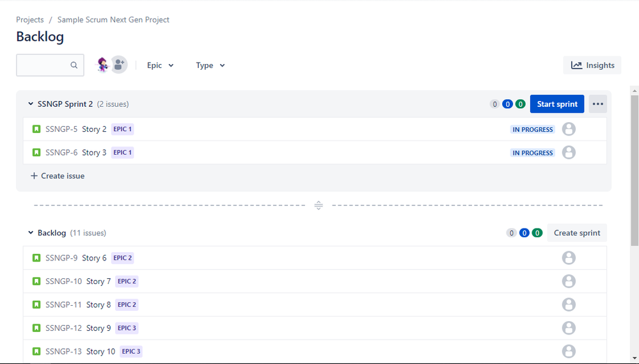Open the sprint more actions ellipsis

[597, 104]
